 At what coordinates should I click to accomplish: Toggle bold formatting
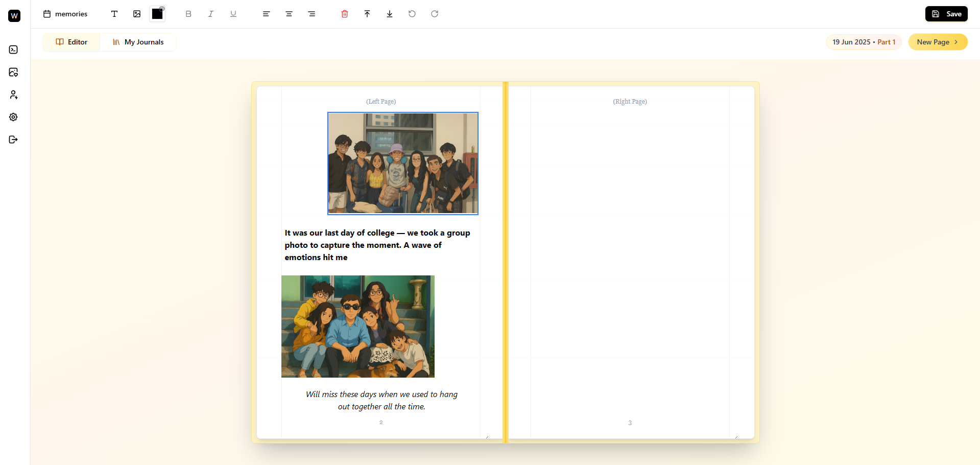click(188, 14)
